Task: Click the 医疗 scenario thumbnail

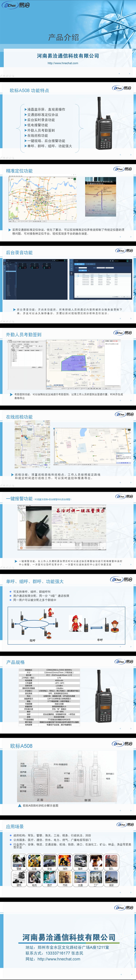Action: click(x=50, y=879)
